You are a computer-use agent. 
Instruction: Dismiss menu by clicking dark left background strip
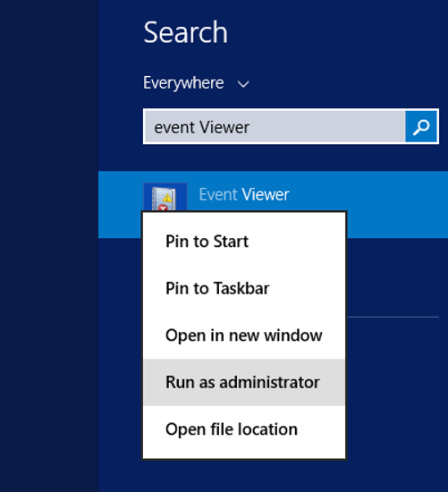[x=49, y=246]
